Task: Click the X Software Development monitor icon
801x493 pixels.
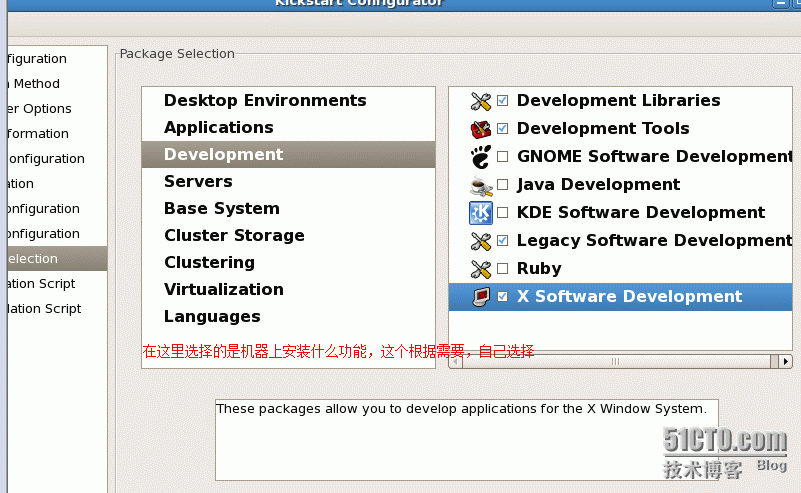Action: 481,297
